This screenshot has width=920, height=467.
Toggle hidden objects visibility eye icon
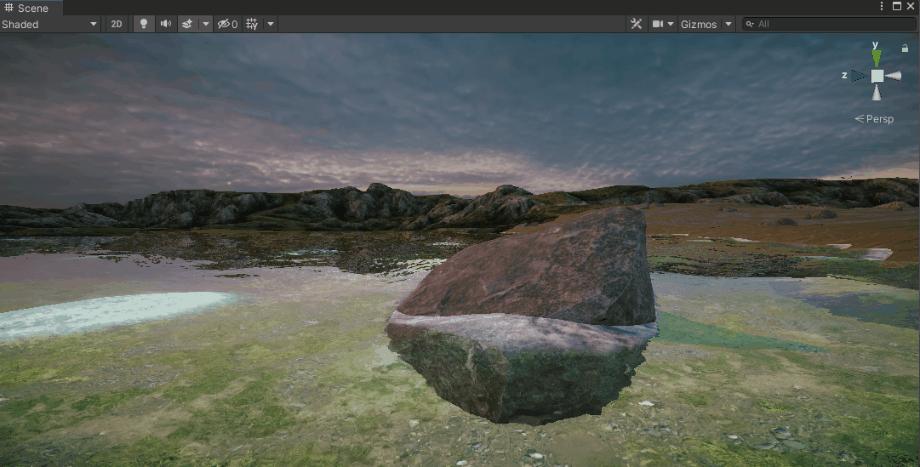tap(228, 24)
